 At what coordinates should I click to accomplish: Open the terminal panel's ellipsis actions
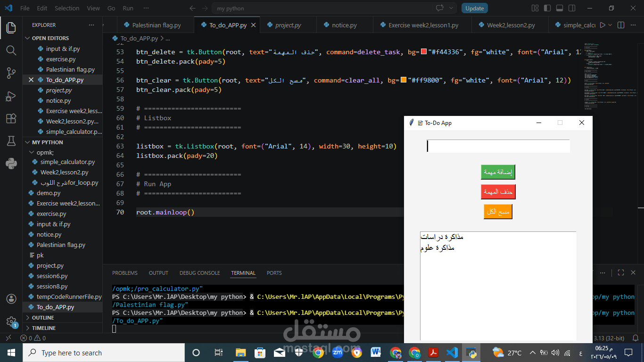[x=602, y=272]
